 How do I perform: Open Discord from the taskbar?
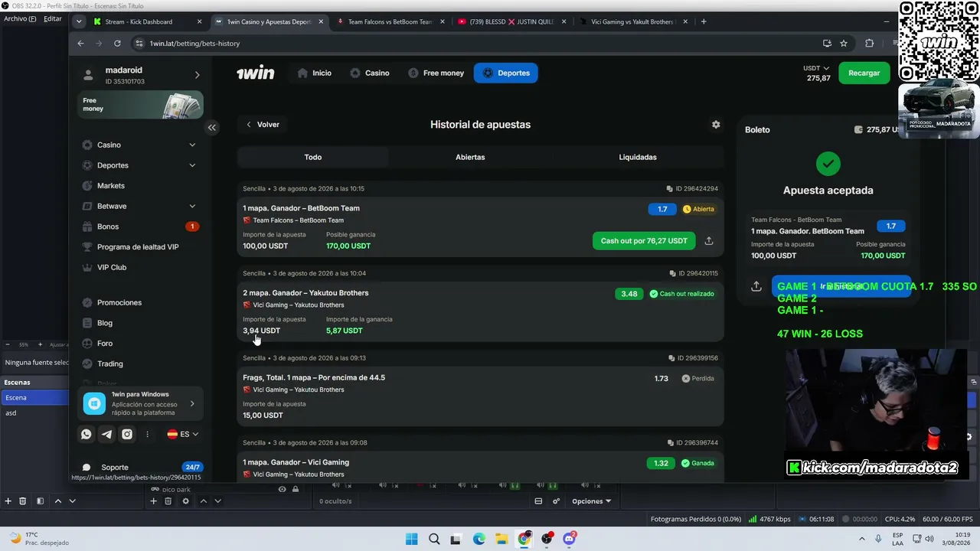tap(569, 539)
